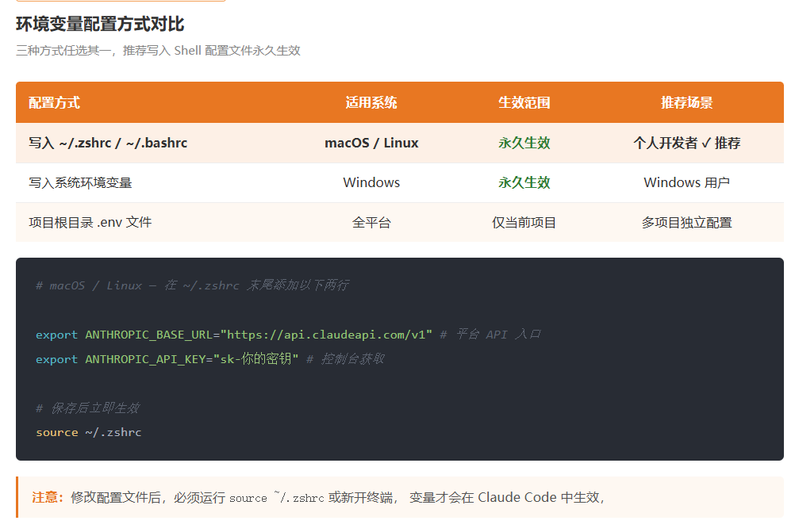Click the Windows system cell
This screenshot has width=795, height=532.
[x=371, y=182]
